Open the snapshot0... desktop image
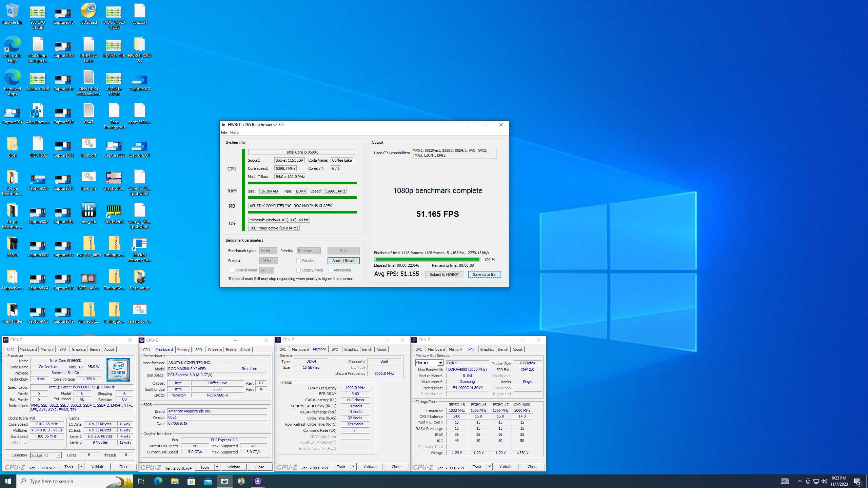Screen dimensions: 868x488 tap(114, 180)
